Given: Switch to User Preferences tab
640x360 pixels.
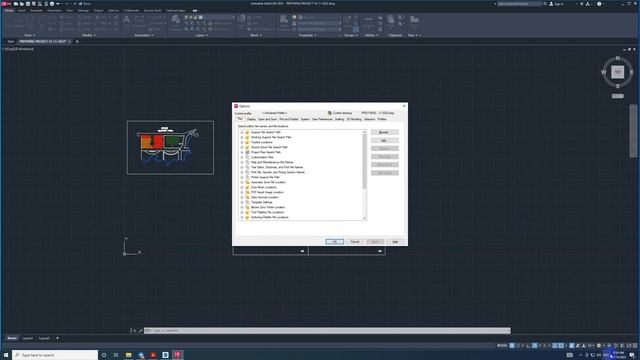Looking at the screenshot, I should coord(322,119).
